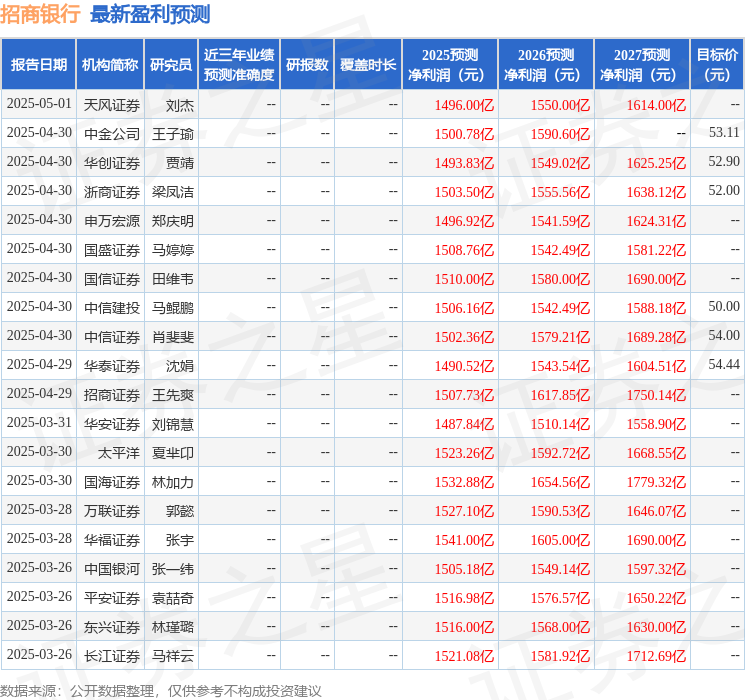Click analyst name 梁凤洁
This screenshot has height=700, width=745.
pyautogui.click(x=173, y=191)
